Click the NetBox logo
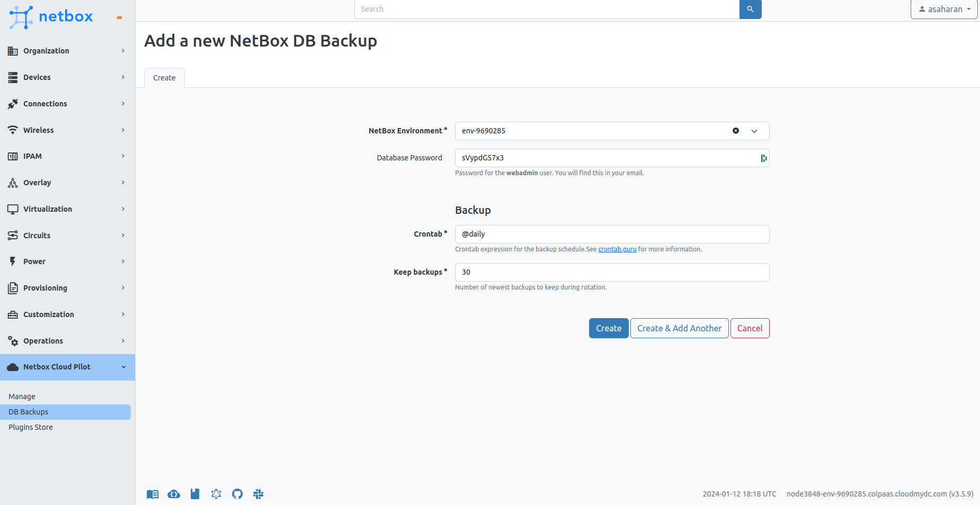980x505 pixels. tap(51, 17)
